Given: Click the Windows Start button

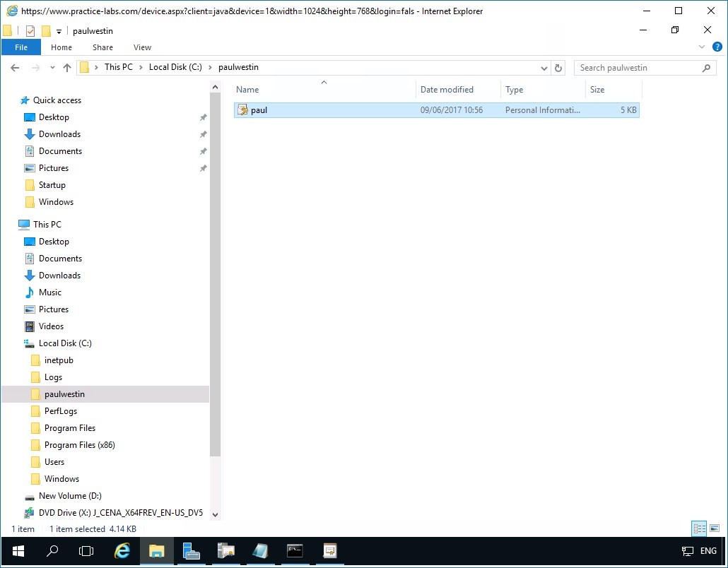Looking at the screenshot, I should tap(18, 551).
